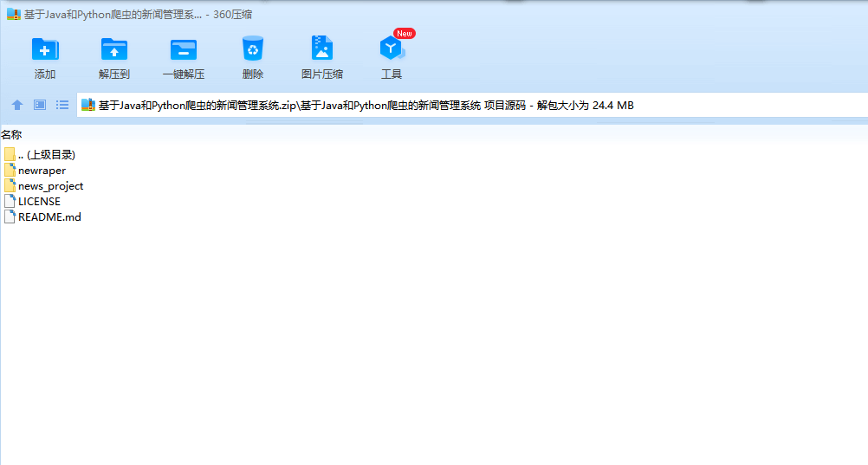Click the 删除 (Delete) trash icon
Image resolution: width=868 pixels, height=465 pixels.
[253, 48]
